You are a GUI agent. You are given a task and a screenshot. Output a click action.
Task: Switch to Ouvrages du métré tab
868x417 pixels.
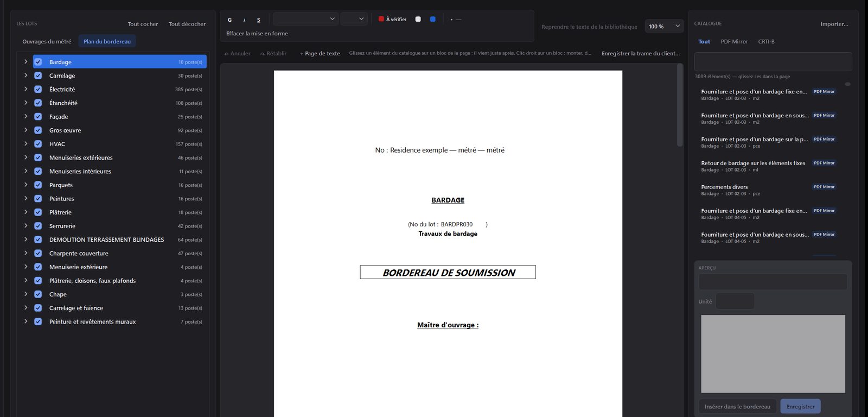click(x=47, y=41)
